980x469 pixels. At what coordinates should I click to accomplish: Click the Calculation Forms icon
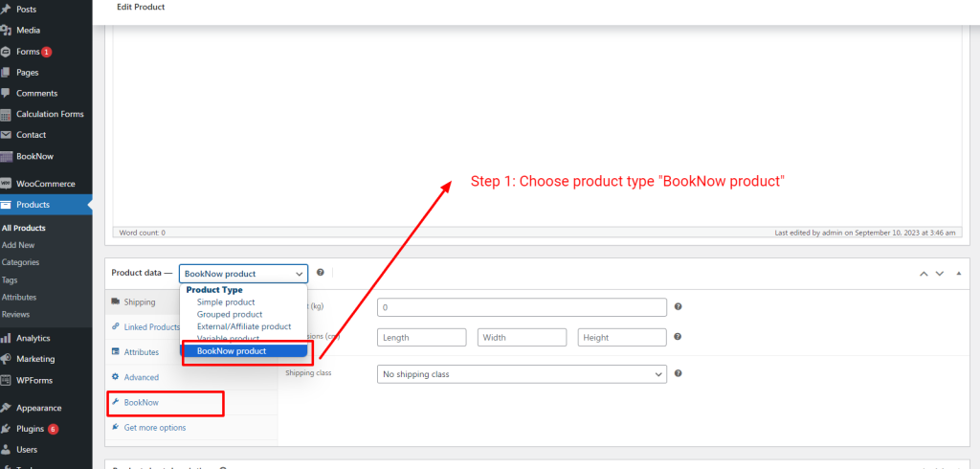coord(6,115)
